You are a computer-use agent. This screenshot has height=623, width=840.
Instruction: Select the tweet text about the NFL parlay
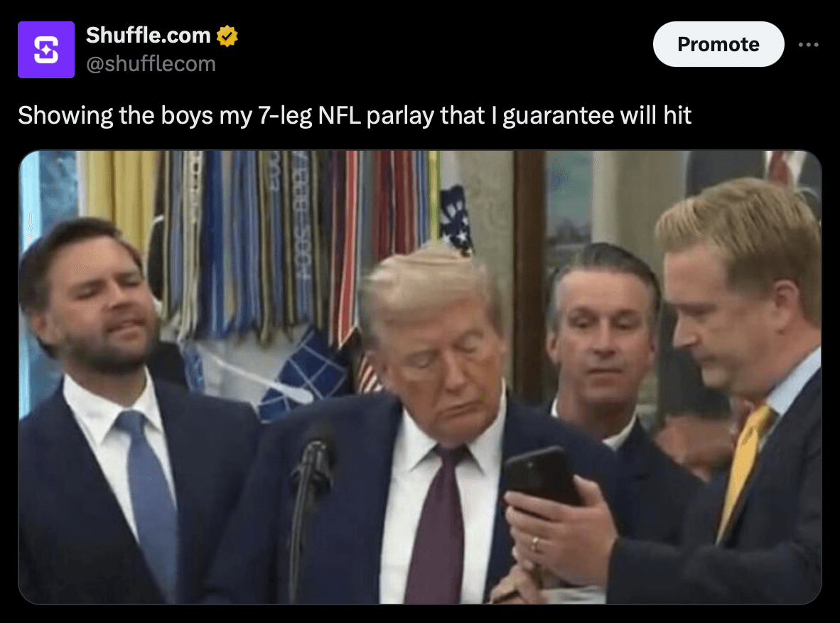pos(355,115)
